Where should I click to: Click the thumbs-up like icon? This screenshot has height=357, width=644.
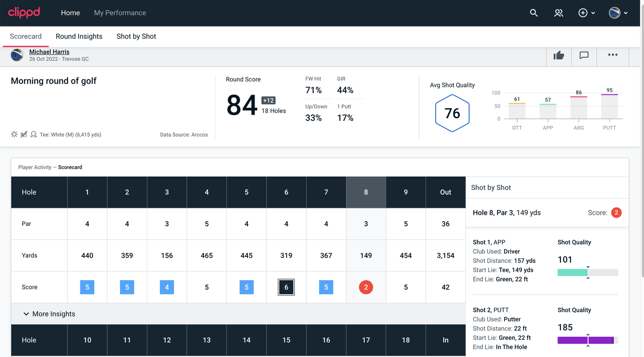[559, 55]
